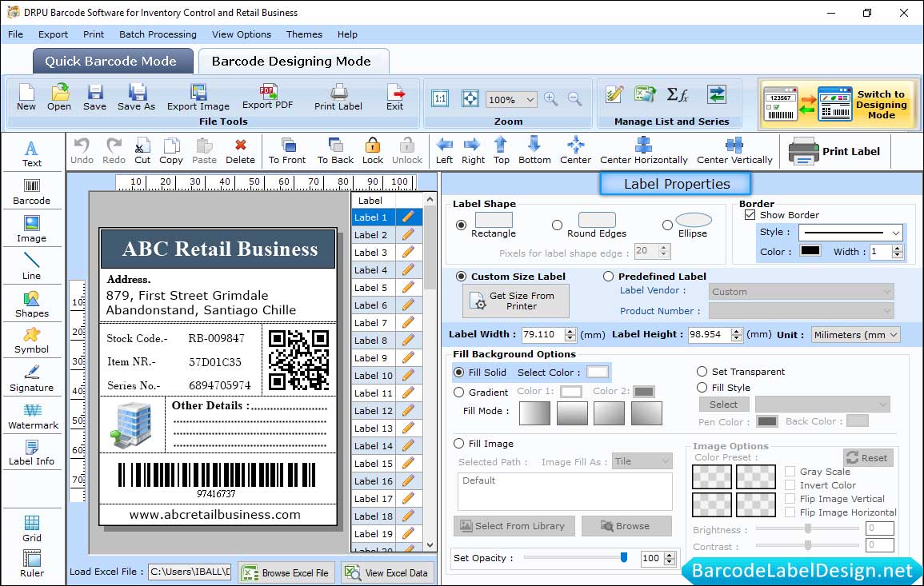Click Save As icon
Screen dimensions: 924x586
click(137, 98)
